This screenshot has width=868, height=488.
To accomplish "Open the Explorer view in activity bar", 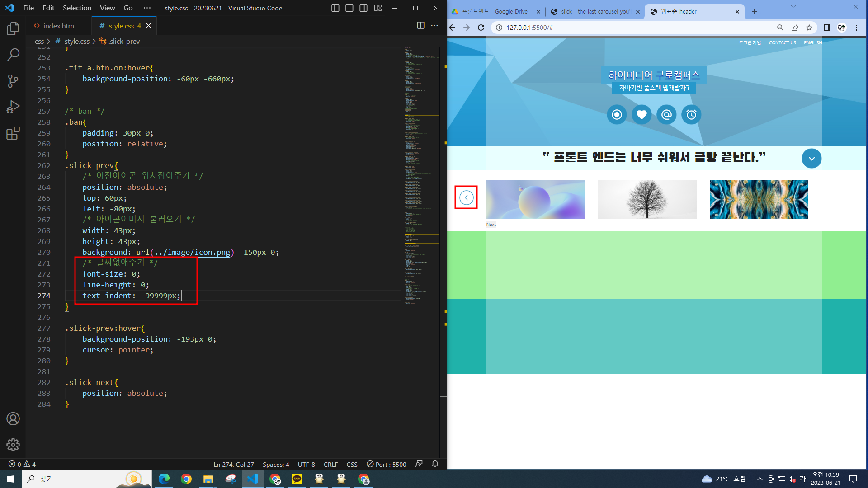I will click(13, 29).
